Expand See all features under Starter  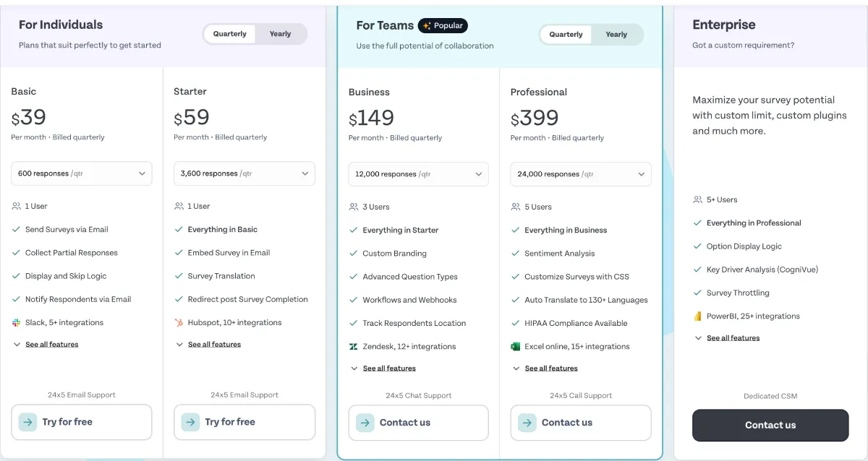point(214,344)
